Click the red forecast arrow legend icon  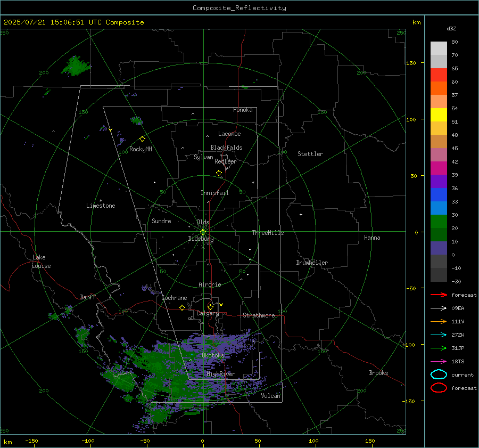[x=439, y=295]
